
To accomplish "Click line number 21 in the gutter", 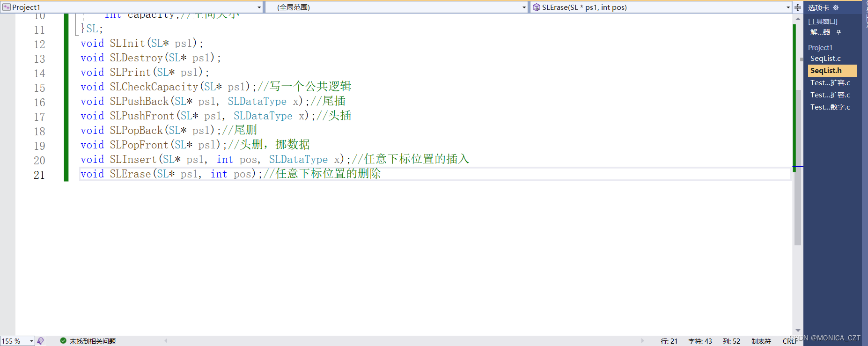I will 39,175.
